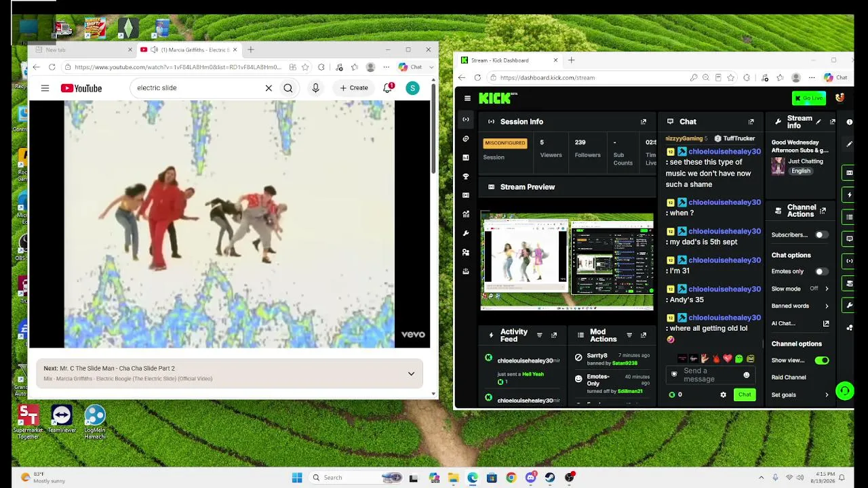Open the YouTube account avatar menu
The width and height of the screenshot is (868, 488).
click(x=412, y=88)
